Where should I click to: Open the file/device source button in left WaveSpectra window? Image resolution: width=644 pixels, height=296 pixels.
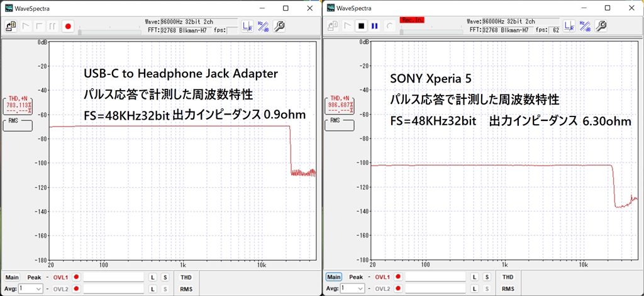point(10,26)
